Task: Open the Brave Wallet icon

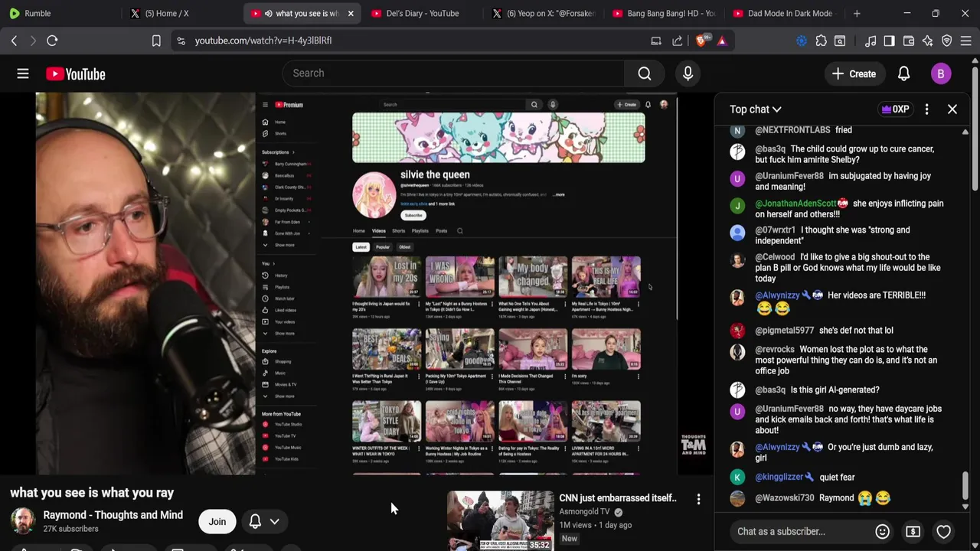Action: click(x=909, y=41)
